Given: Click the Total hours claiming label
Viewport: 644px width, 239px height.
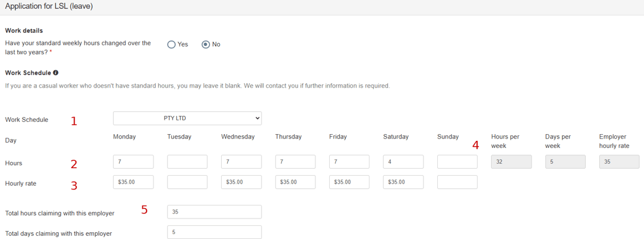Looking at the screenshot, I should (60, 213).
